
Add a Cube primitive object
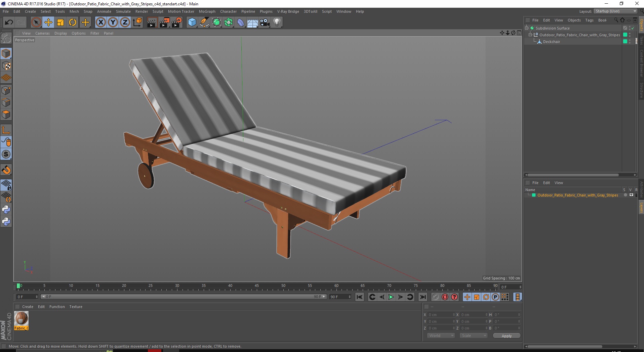point(192,23)
